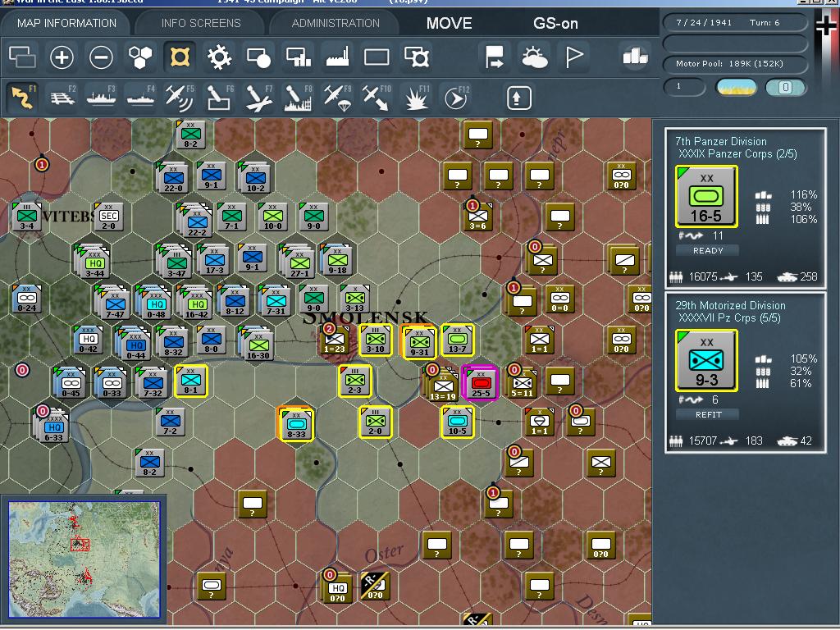Toggle the rectangle-with-bars map icon

coord(299,57)
